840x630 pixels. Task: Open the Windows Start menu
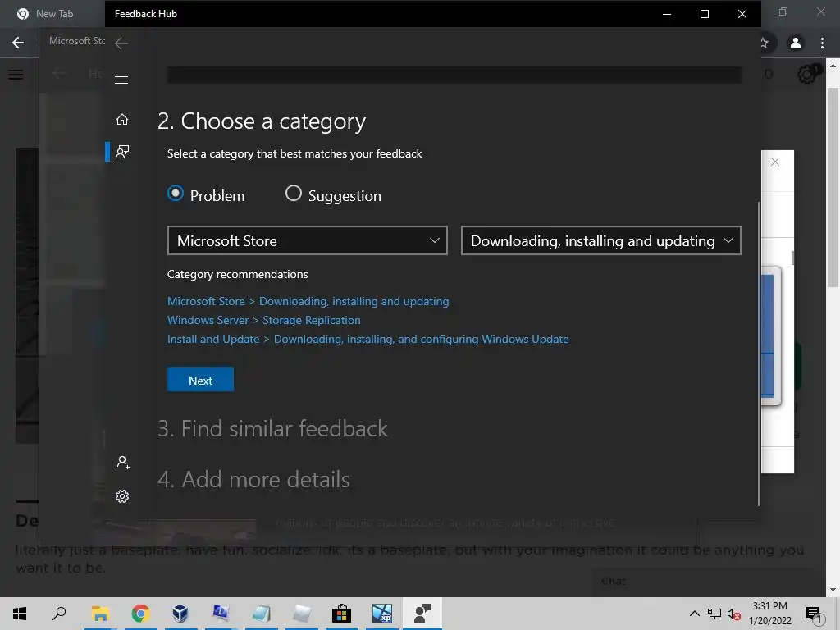(20, 614)
